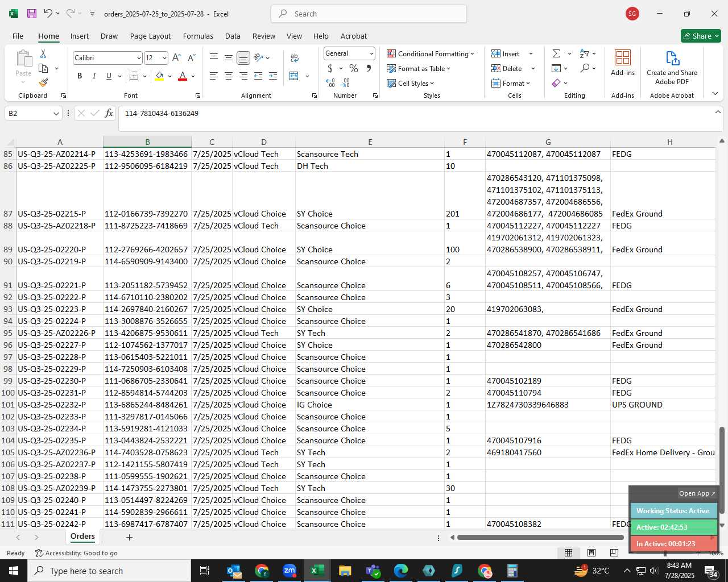Viewport: 728px width, 582px height.
Task: Click the Share button
Action: [701, 36]
